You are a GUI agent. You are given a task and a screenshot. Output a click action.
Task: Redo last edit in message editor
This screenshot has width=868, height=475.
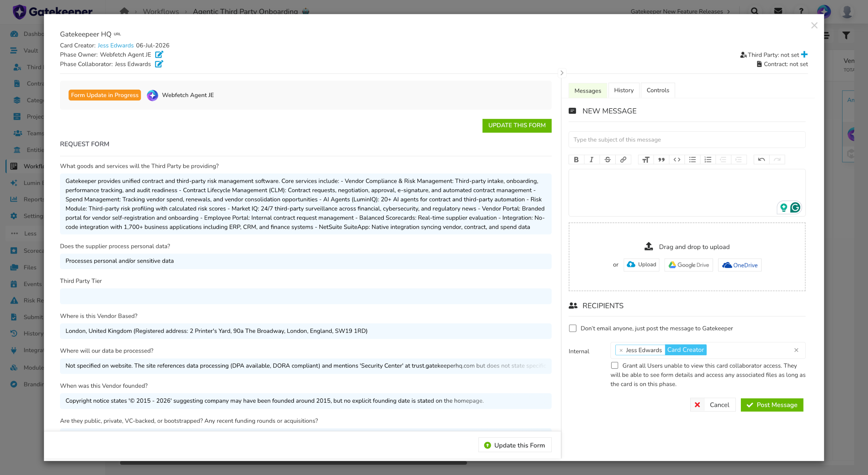777,159
